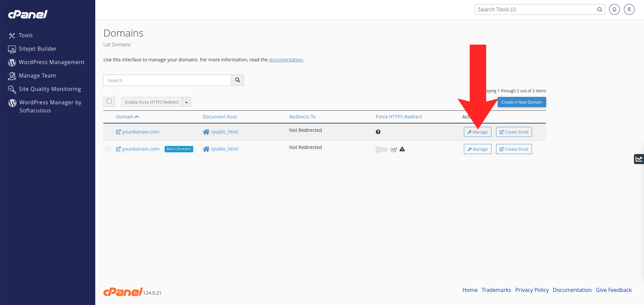Click Create Email for Main Domain row
Viewport: 644px width, 305px height.
[514, 149]
